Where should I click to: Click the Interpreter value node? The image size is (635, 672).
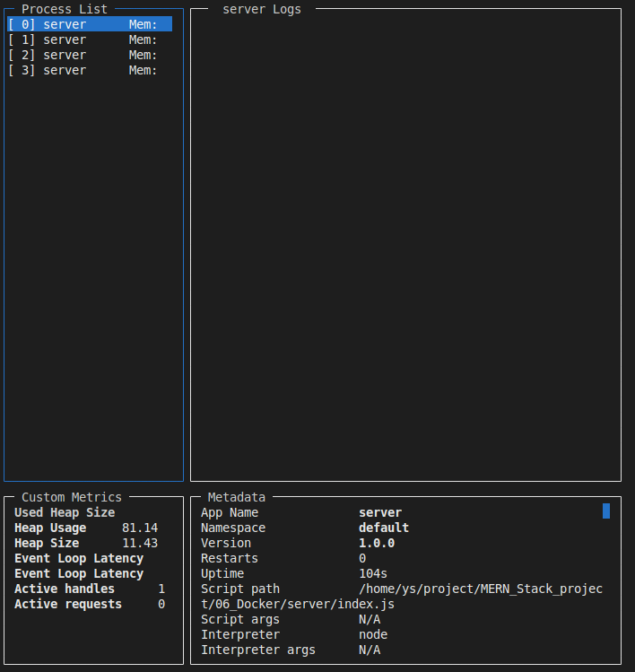pos(373,634)
